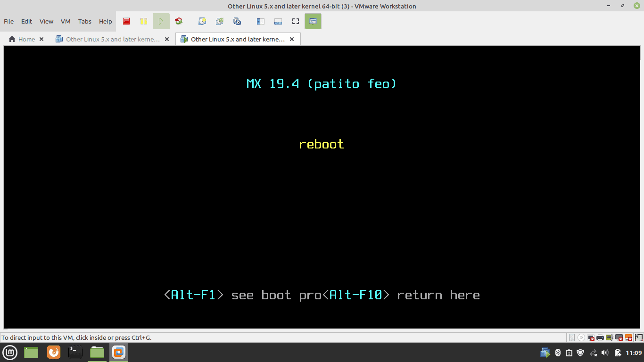Open the Bluetooth tray menu
The image size is (644, 362).
click(557, 353)
